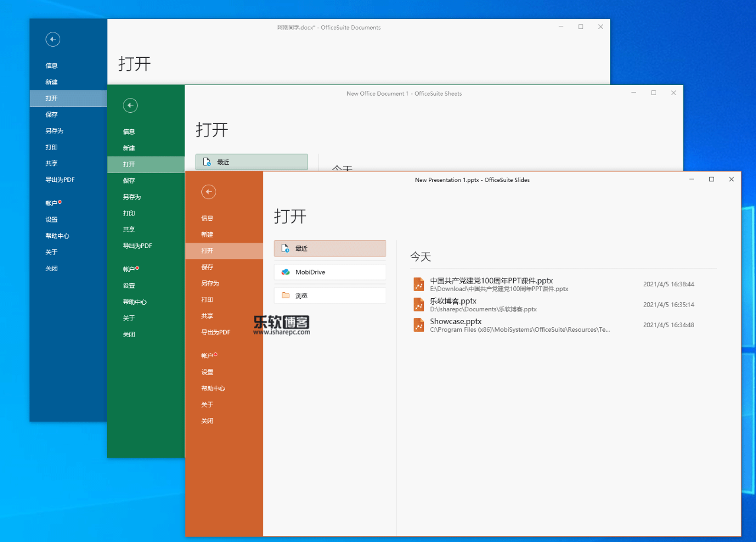Open recent file Showcase.pptx

tap(563, 325)
